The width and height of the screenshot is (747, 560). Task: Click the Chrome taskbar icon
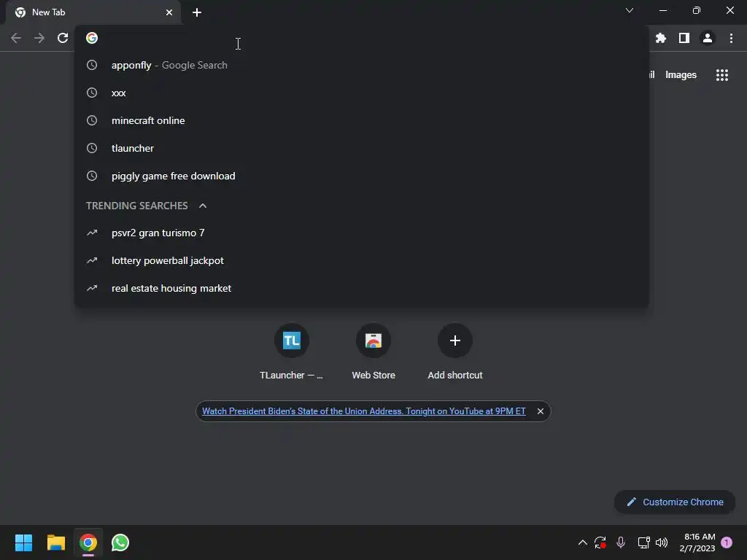click(88, 542)
